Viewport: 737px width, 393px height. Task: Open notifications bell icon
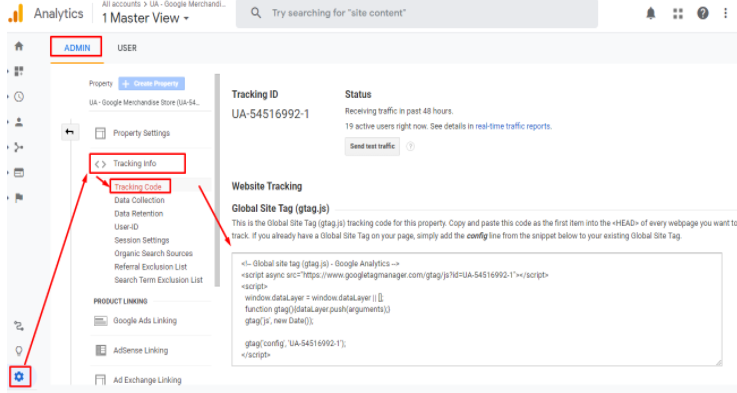point(651,13)
